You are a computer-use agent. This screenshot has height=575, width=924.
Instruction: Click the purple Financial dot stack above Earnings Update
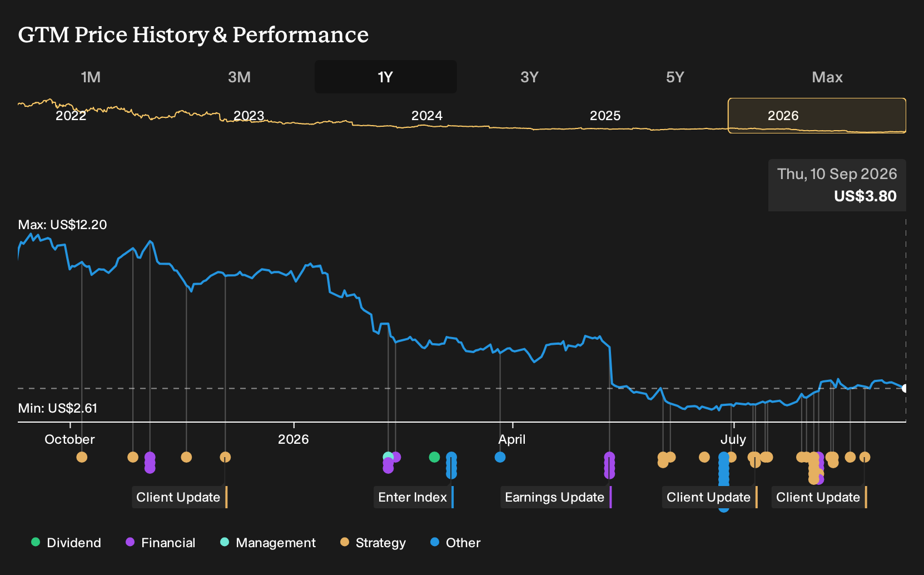(609, 465)
